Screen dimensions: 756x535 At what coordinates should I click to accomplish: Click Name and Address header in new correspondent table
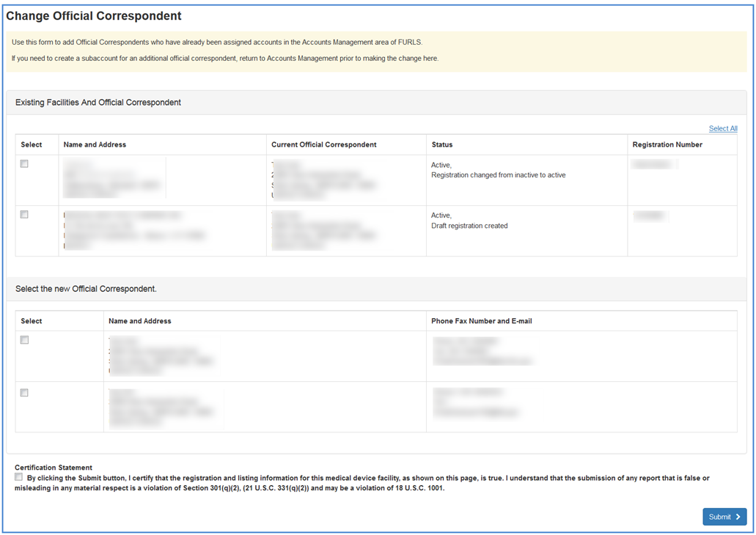point(139,321)
